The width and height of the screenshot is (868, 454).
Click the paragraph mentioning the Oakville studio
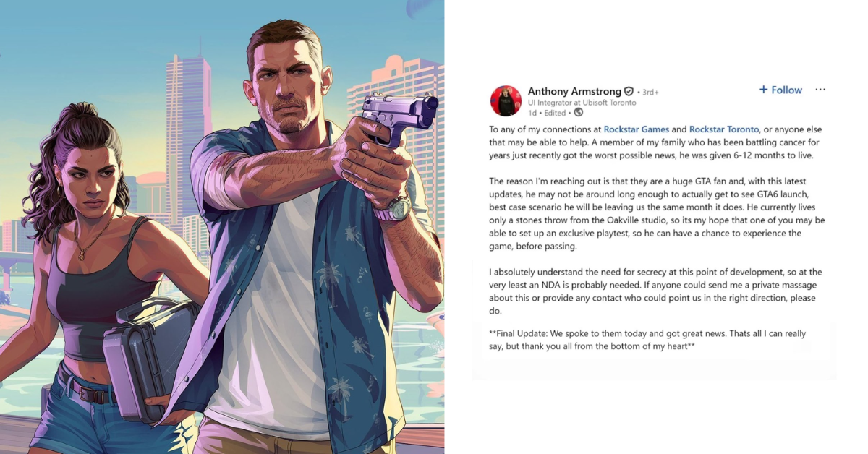(657, 214)
